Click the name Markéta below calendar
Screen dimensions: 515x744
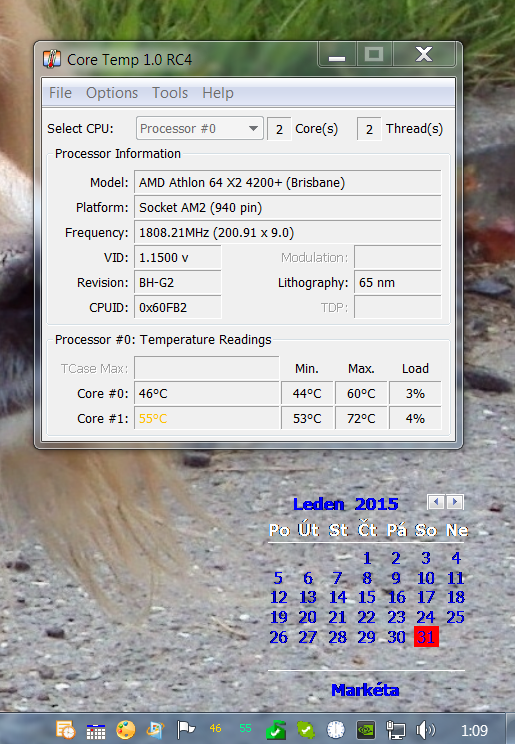[365, 689]
